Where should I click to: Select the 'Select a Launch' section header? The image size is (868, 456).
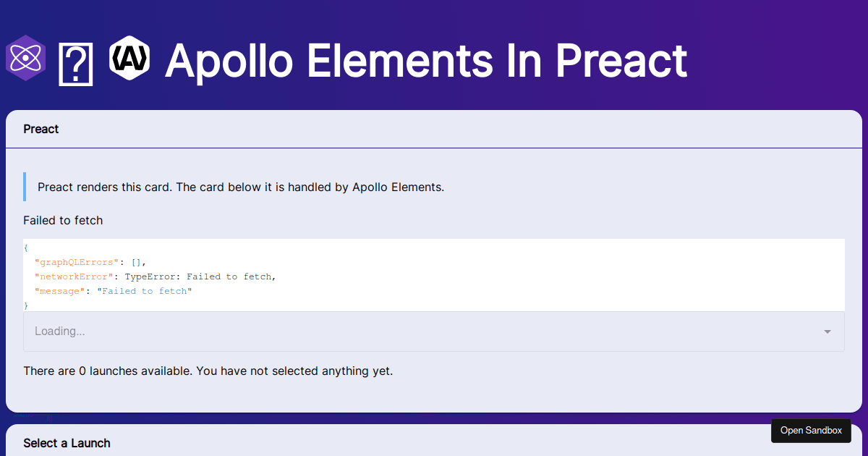(67, 443)
